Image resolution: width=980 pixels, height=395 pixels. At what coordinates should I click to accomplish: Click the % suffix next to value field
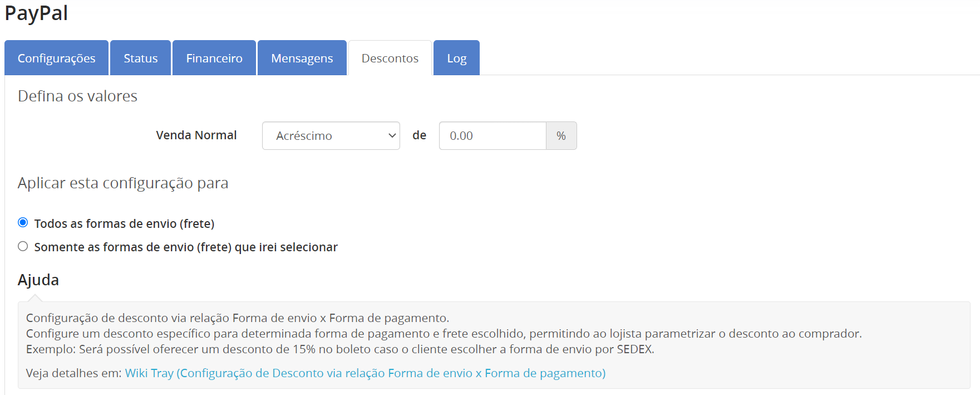pyautogui.click(x=562, y=135)
